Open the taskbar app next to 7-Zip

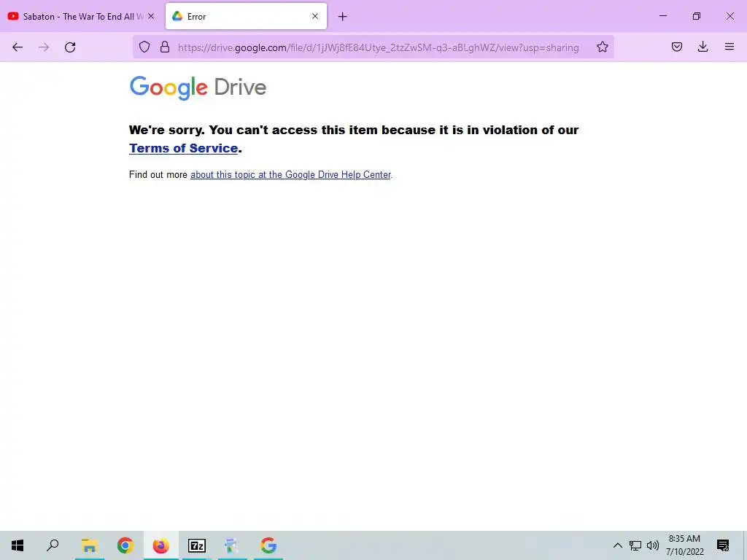point(233,545)
